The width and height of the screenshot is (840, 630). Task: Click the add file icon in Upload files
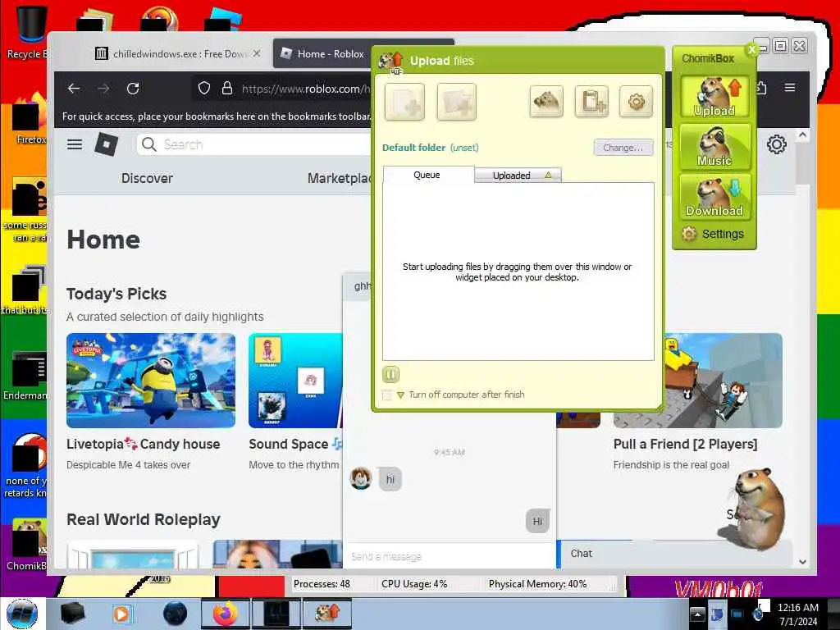404,101
